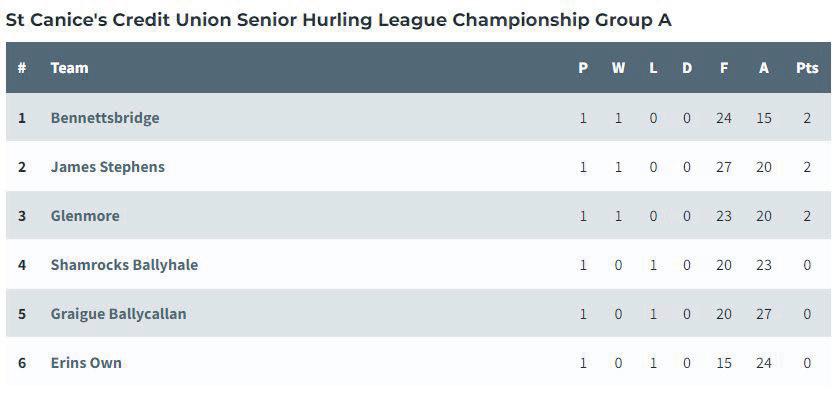Click the league championship Group A title
Viewport: 839px width, 402px height.
[339, 20]
